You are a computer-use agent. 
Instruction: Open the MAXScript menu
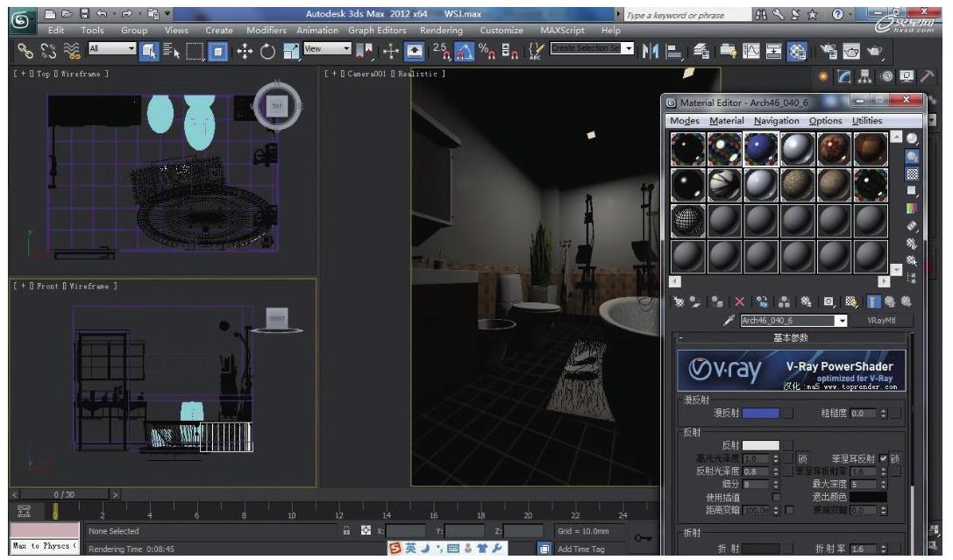(x=562, y=31)
